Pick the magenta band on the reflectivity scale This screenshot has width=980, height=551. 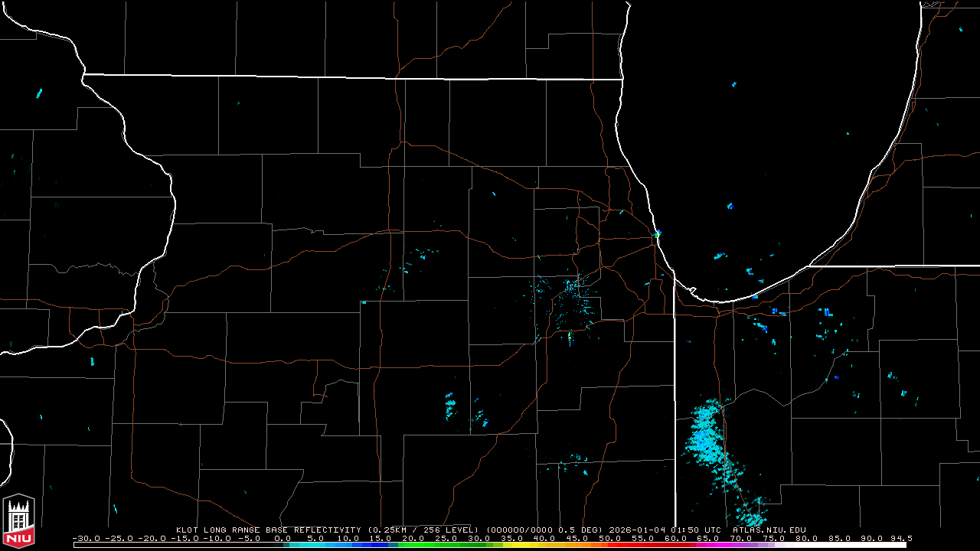pos(712,545)
